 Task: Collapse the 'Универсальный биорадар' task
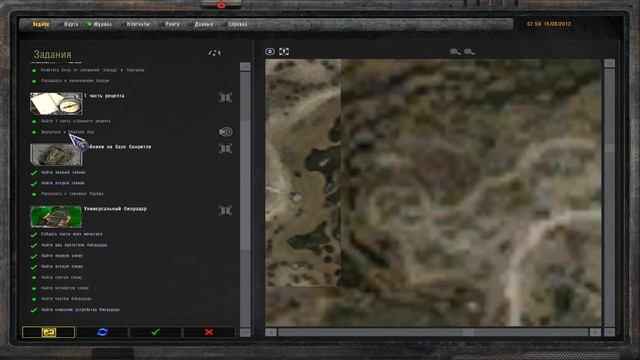point(225,211)
